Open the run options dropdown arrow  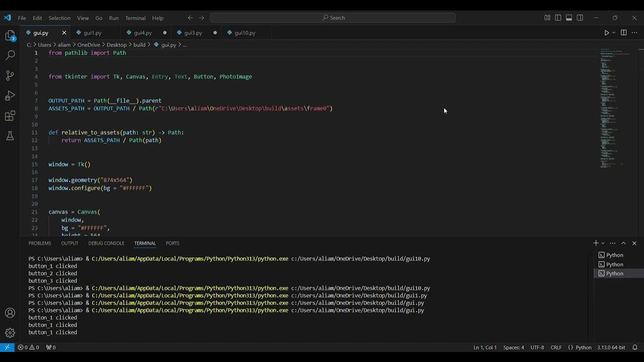point(614,33)
